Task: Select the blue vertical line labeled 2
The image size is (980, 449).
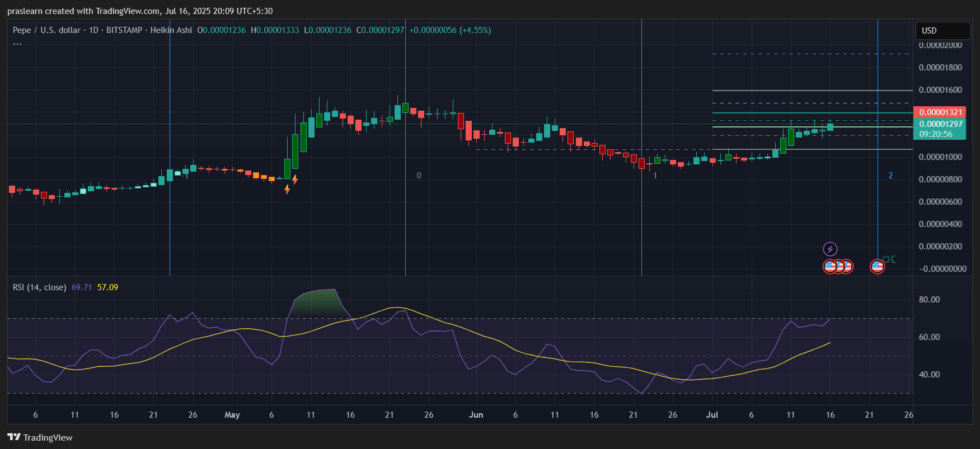Action: point(878,146)
